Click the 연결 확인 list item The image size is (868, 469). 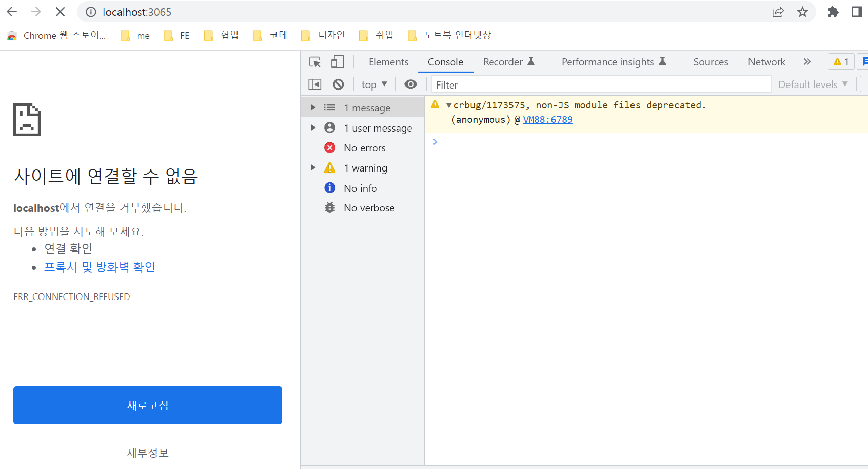(x=68, y=248)
